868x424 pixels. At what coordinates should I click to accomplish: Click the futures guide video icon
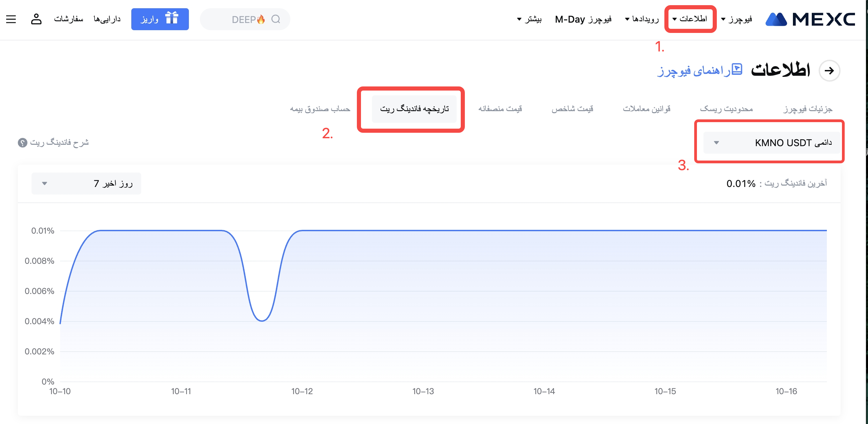coord(737,69)
